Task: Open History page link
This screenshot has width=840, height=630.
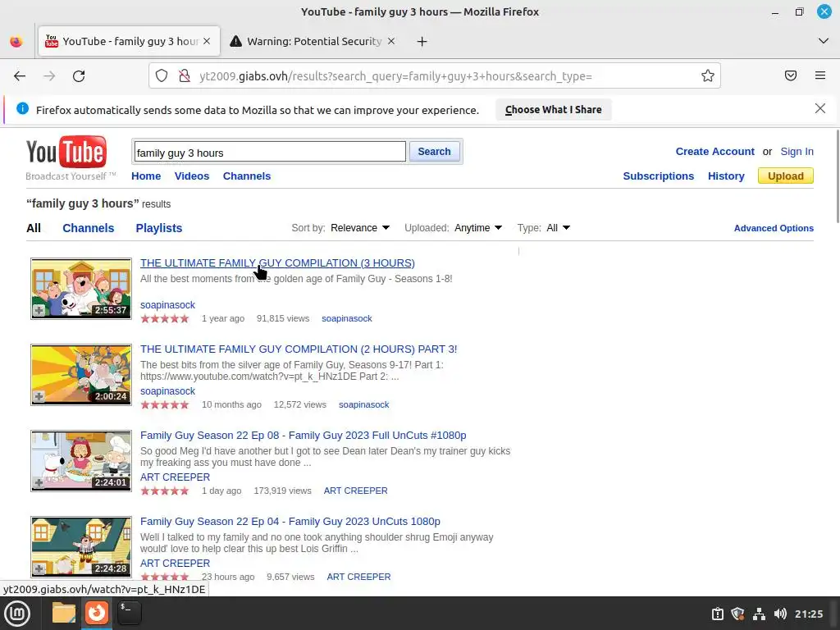Action: click(x=726, y=176)
